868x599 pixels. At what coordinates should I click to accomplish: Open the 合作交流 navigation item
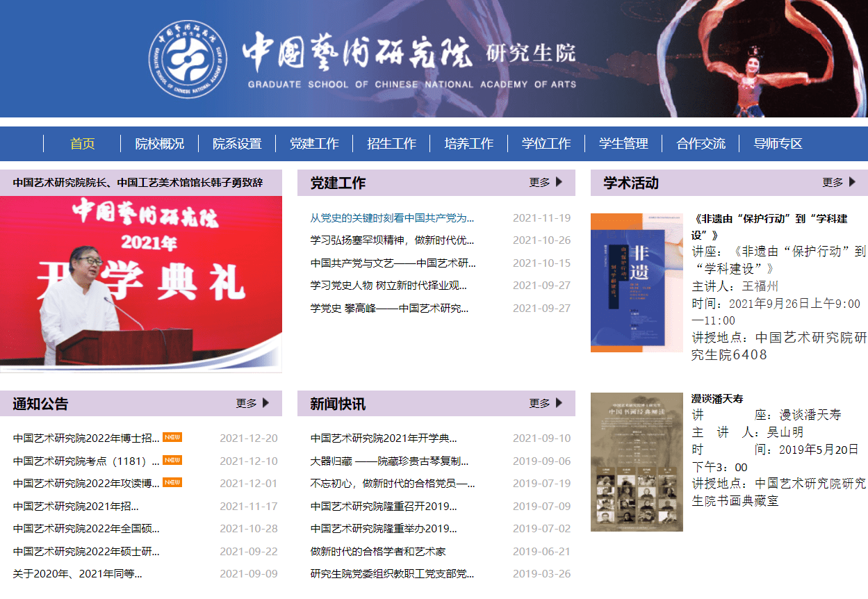701,144
